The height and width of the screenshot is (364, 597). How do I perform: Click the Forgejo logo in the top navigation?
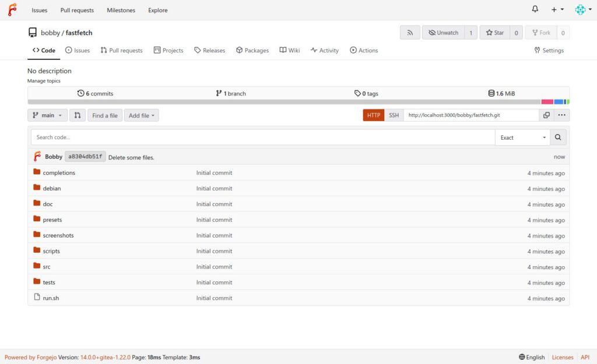pos(12,10)
